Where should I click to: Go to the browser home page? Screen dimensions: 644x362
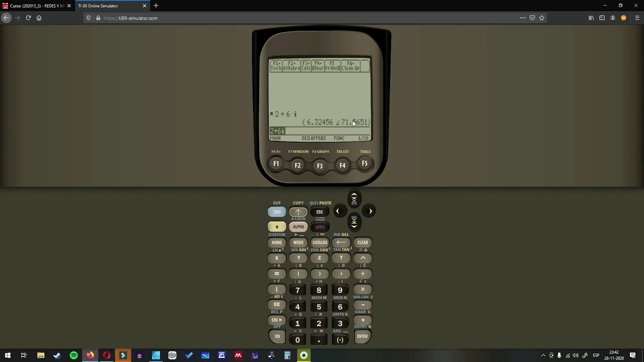pyautogui.click(x=39, y=18)
